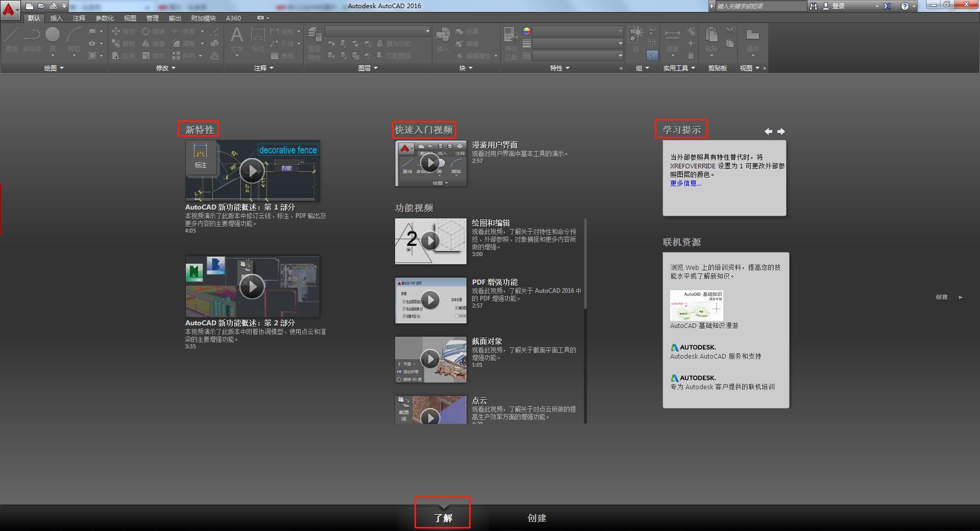Expand the 实用工具 (Utilities) panel
Viewport: 980px width, 531px height.
tap(679, 68)
